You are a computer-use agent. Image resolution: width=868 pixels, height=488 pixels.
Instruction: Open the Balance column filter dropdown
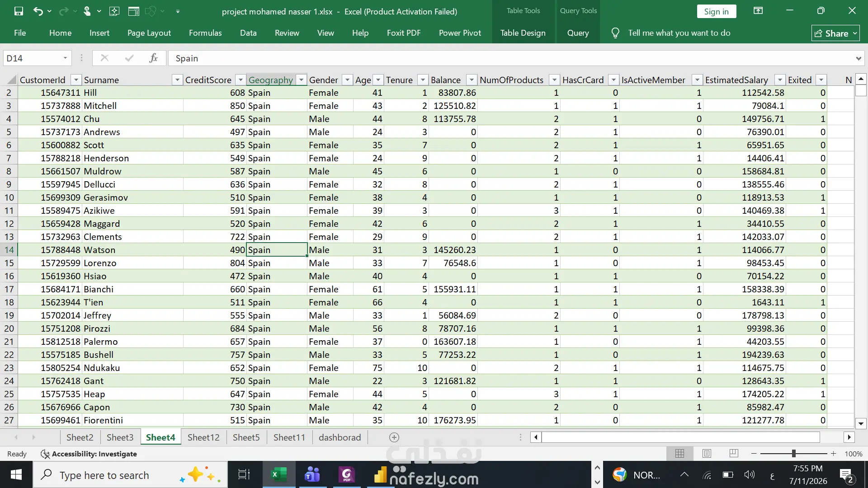click(472, 80)
